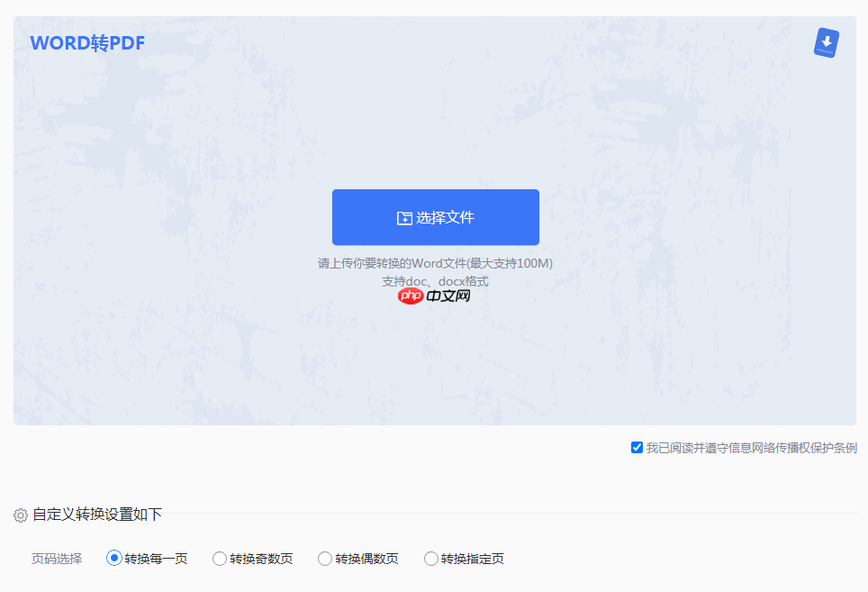The width and height of the screenshot is (868, 592).
Task: Uncheck the 我已阅读并遵守 agreement checkbox
Action: pos(637,447)
